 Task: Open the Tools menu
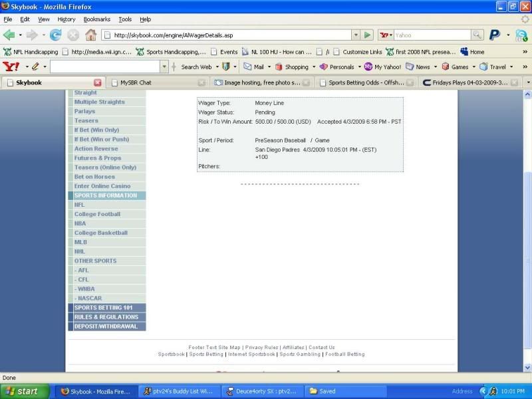point(125,19)
